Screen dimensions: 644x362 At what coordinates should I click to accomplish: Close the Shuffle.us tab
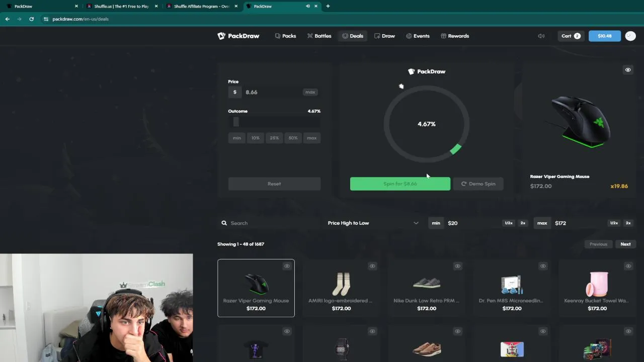click(156, 6)
